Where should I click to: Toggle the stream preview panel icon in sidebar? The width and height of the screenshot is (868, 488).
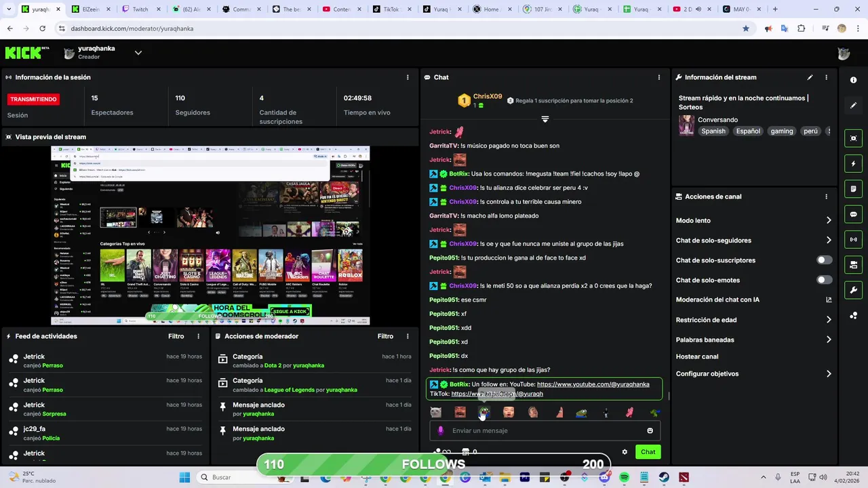pyautogui.click(x=853, y=138)
